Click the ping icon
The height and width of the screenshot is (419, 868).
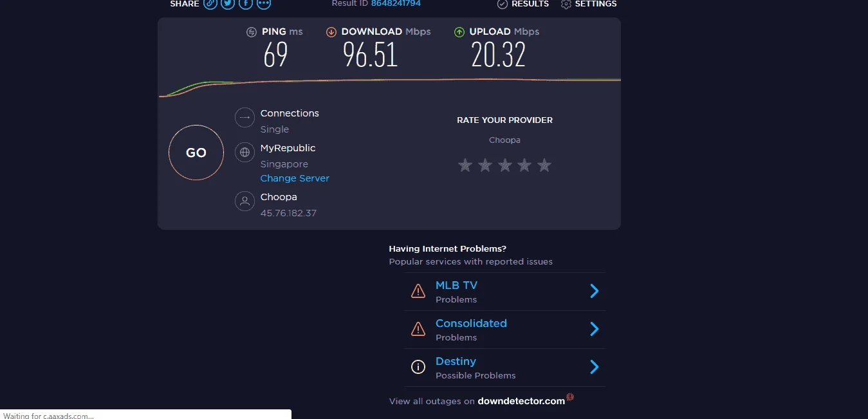pyautogui.click(x=252, y=32)
